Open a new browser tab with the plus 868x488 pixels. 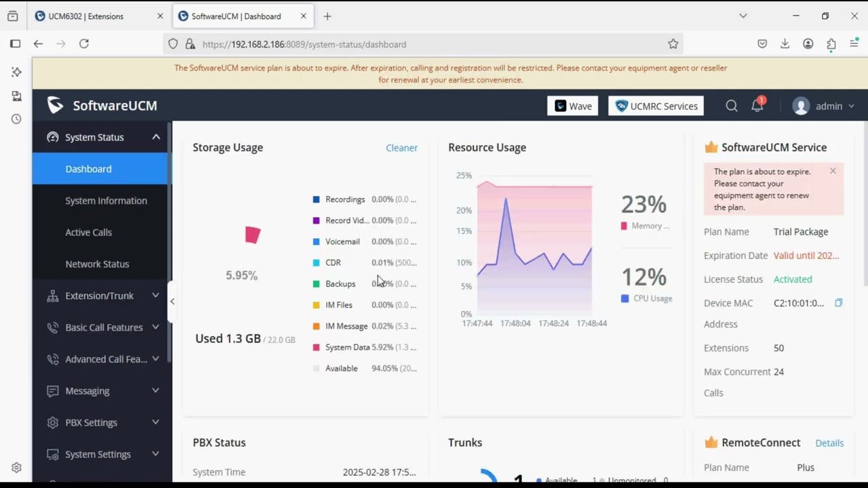(328, 16)
